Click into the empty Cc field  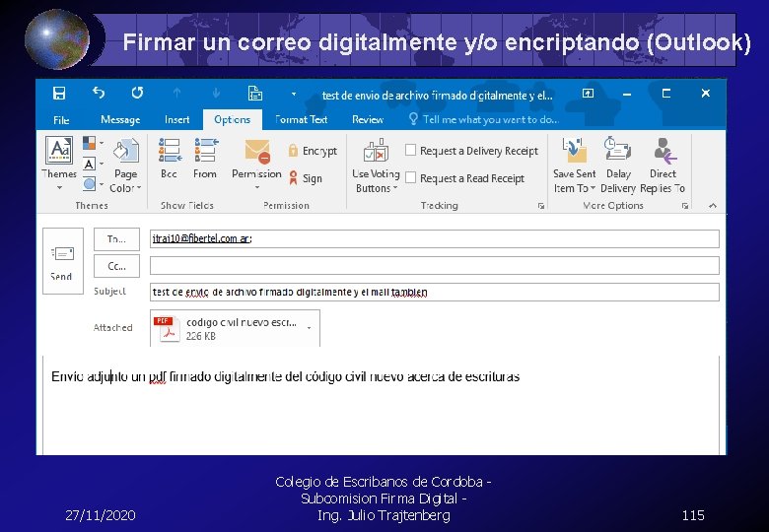click(x=434, y=266)
